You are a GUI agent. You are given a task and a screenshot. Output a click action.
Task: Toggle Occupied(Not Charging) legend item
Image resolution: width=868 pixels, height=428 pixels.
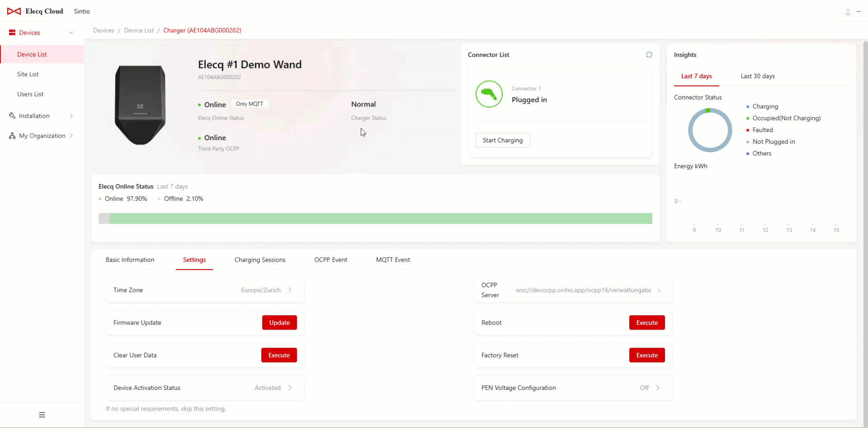(783, 118)
